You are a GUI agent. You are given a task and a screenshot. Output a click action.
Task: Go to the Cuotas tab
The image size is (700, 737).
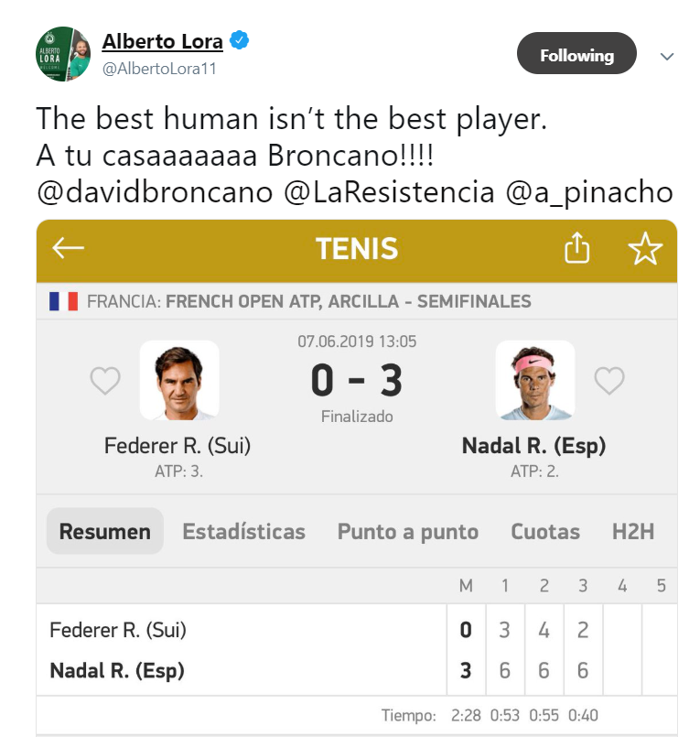click(545, 532)
